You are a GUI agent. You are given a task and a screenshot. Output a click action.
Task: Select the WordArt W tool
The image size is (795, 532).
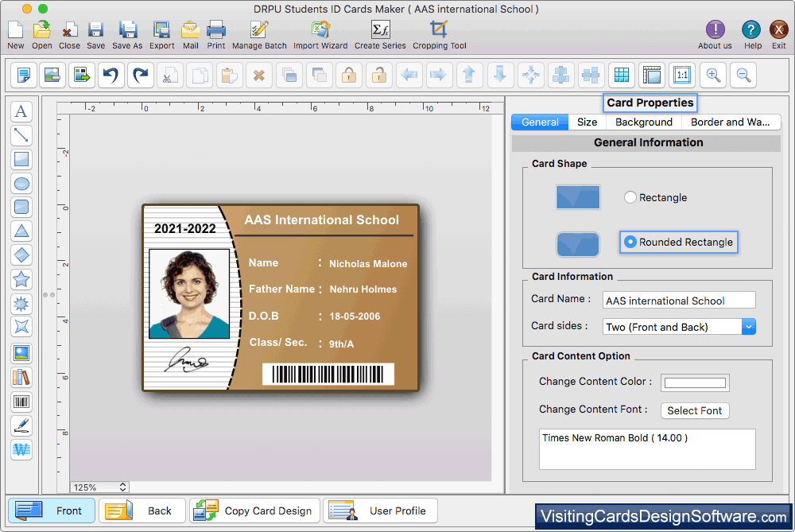pos(21,450)
